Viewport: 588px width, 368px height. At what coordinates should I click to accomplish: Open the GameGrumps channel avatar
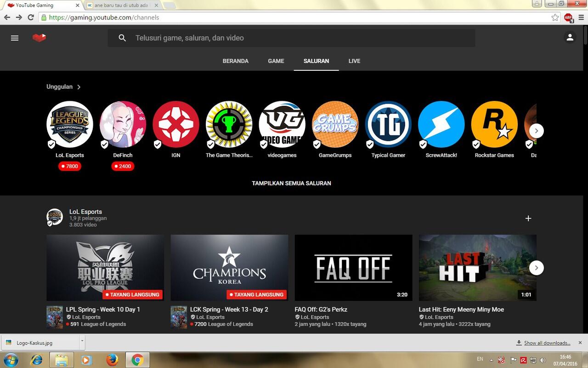pyautogui.click(x=335, y=124)
